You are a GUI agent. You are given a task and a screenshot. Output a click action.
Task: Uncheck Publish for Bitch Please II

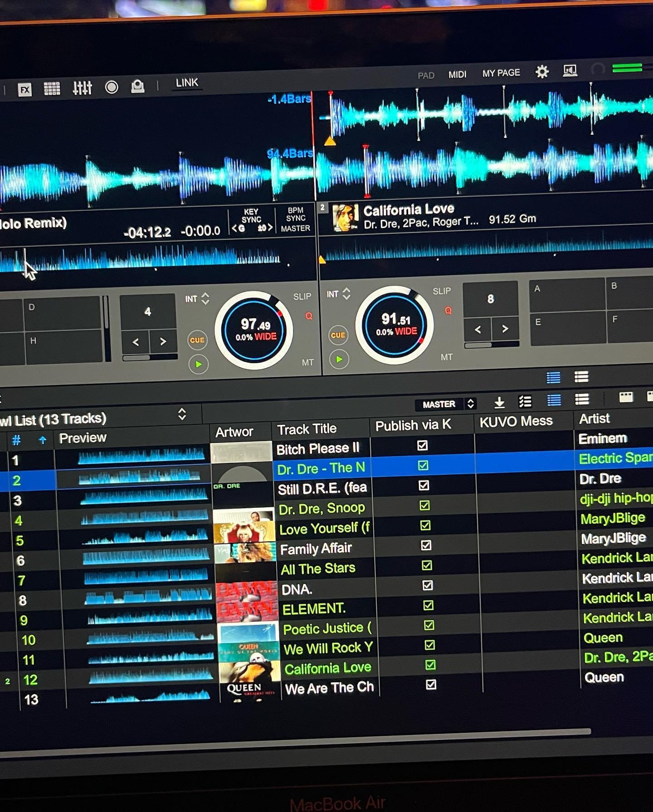coord(422,445)
